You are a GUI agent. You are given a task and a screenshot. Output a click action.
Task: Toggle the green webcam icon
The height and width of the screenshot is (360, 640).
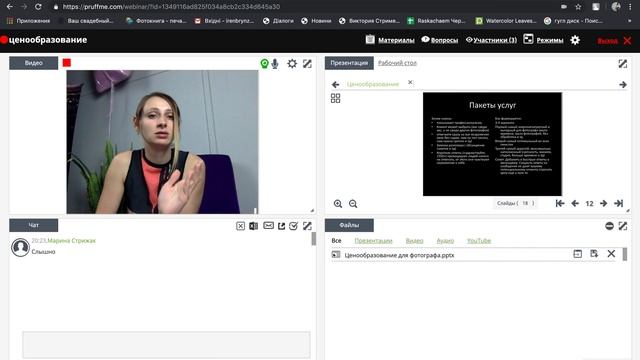coord(264,64)
